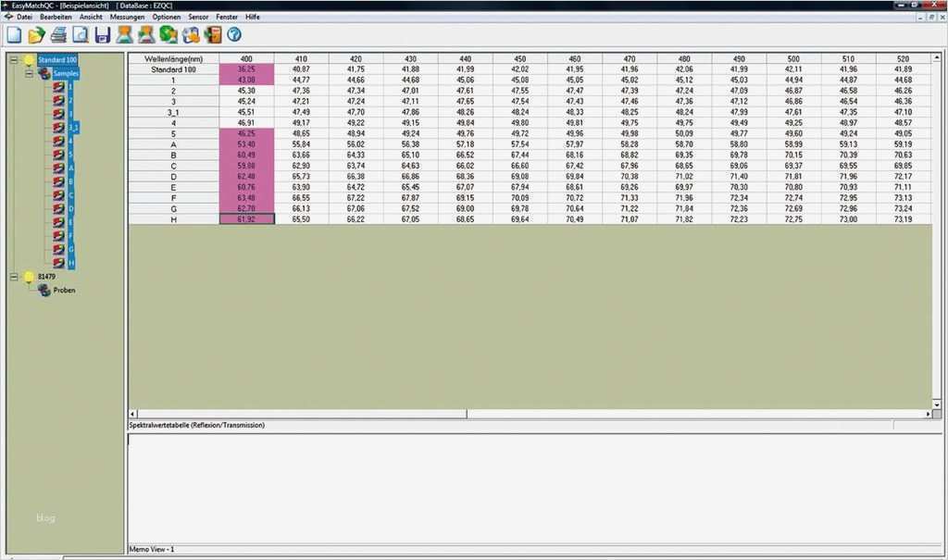Select tree item Samples

(x=66, y=73)
